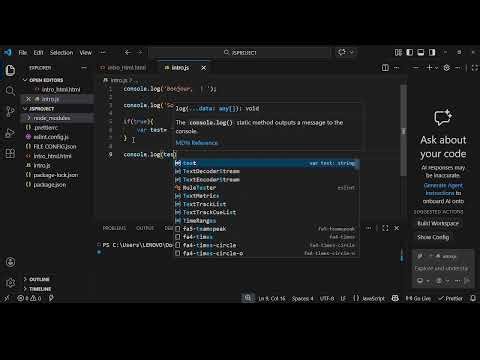Open the Explorer view in activity bar
Screen dimensions: 480x360
coord(10,71)
